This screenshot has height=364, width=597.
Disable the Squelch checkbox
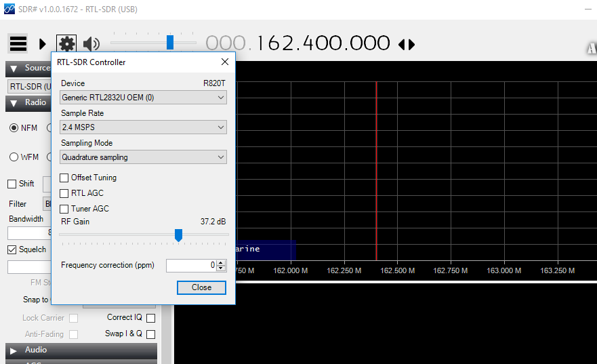(x=12, y=249)
